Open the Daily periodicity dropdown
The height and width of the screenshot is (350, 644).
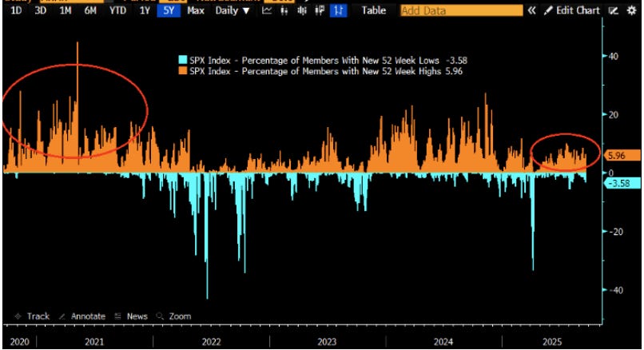pos(233,10)
